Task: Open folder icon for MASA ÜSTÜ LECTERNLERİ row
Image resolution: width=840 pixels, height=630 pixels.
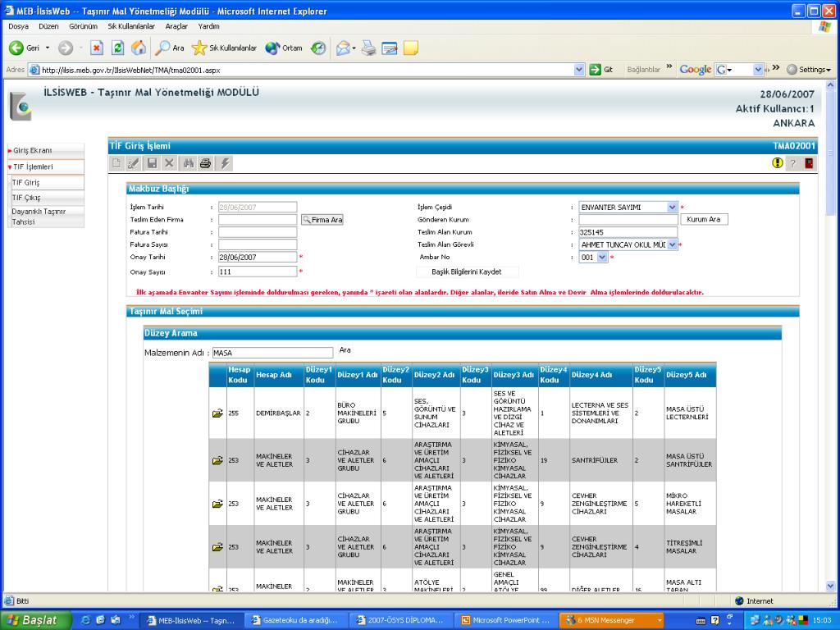Action: (x=217, y=413)
